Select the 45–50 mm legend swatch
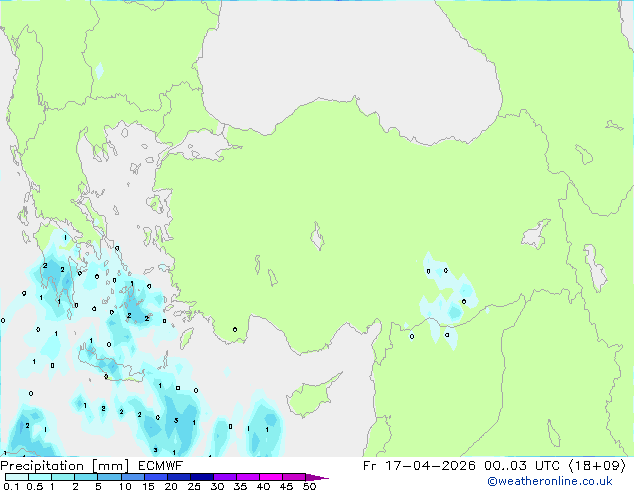634x490 pixels. [294, 477]
